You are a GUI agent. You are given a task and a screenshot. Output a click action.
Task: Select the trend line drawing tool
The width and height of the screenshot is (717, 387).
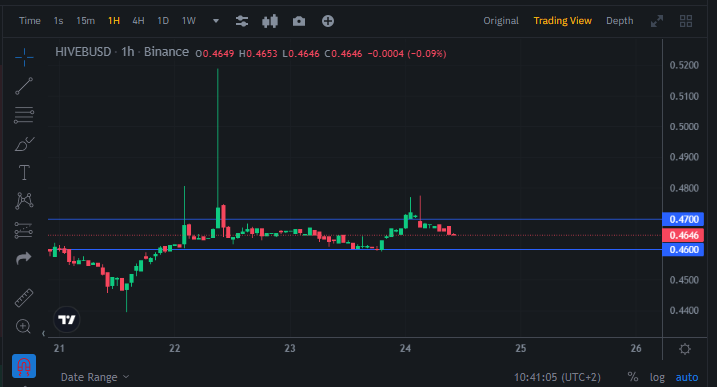coord(24,86)
